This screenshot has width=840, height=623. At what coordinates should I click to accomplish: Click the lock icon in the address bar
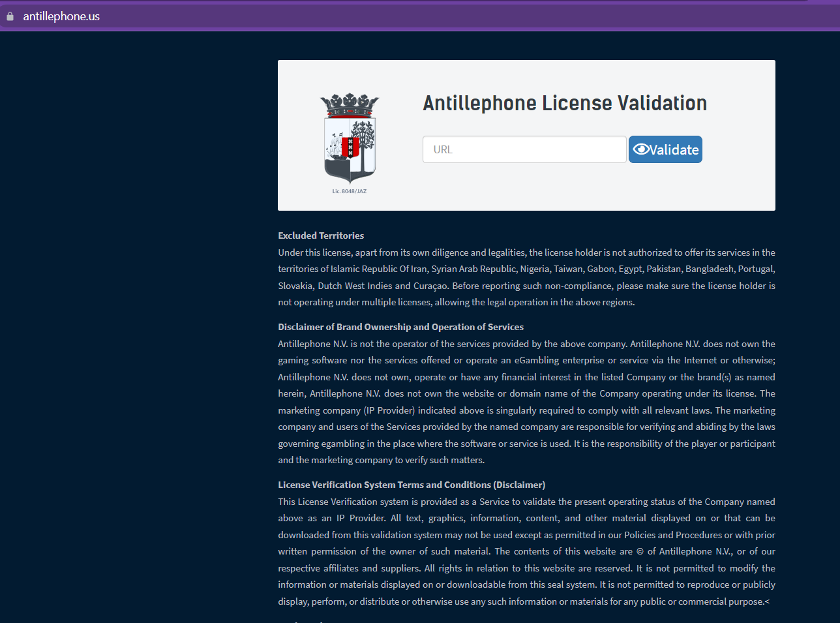[x=10, y=16]
